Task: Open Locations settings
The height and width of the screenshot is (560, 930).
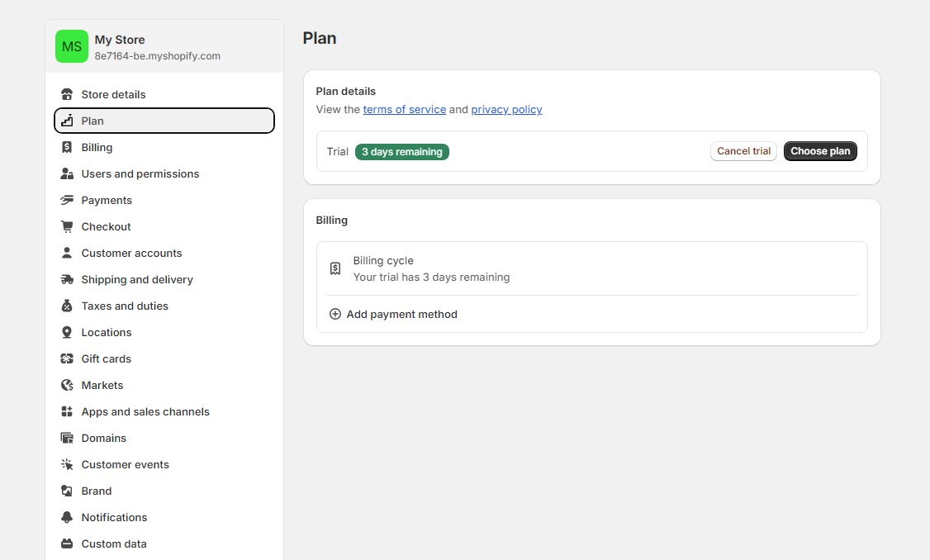Action: 164,332
